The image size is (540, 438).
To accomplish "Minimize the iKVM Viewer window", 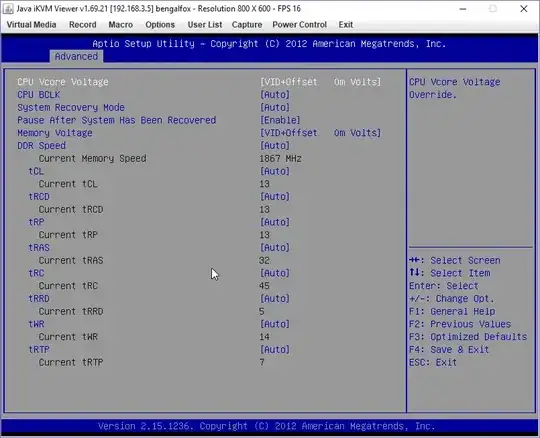I will (x=463, y=9).
